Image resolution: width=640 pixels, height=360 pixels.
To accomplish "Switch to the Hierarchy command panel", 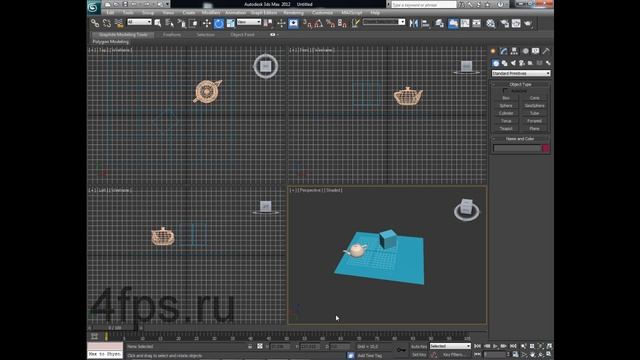I will pos(514,51).
